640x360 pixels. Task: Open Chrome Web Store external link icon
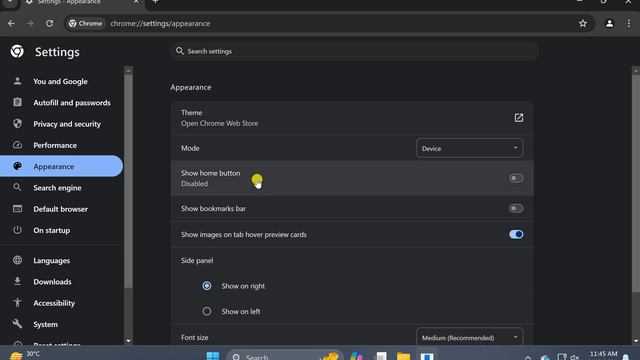tap(518, 118)
